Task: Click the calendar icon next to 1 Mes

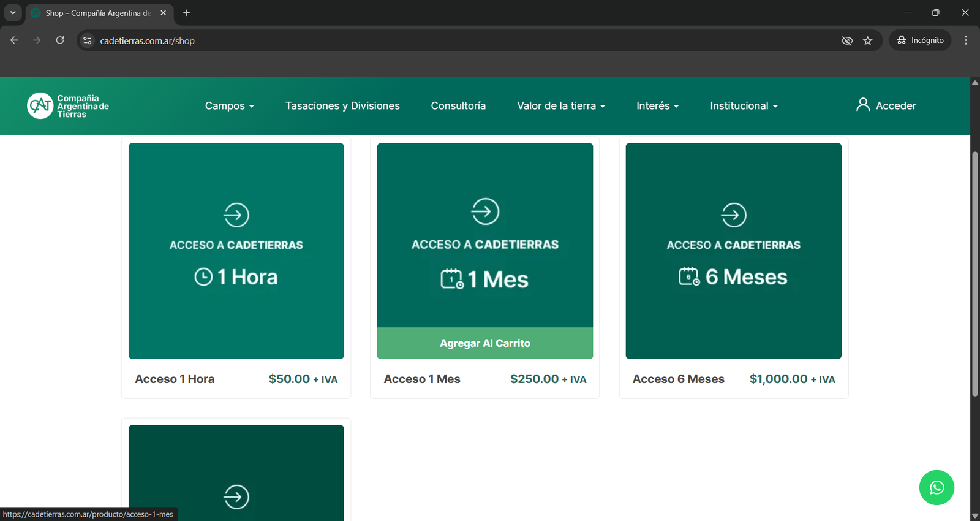Action: [452, 279]
